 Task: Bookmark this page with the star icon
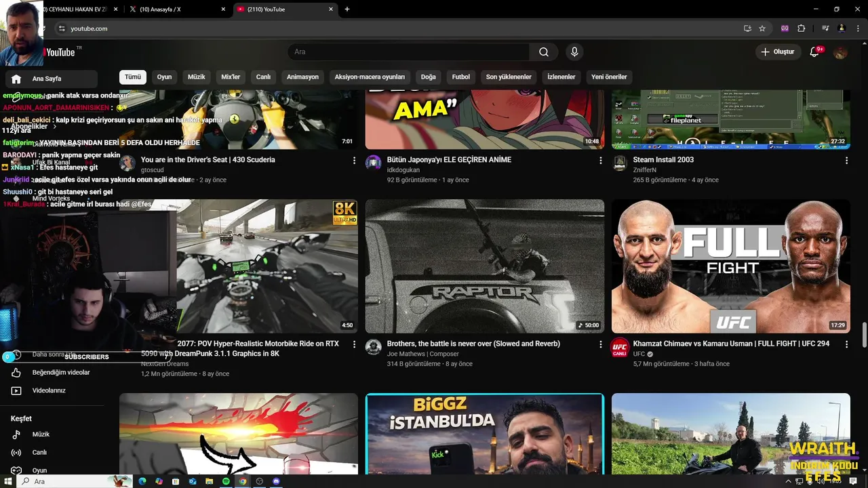762,28
